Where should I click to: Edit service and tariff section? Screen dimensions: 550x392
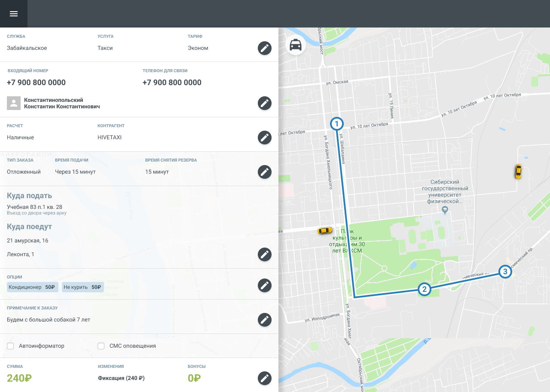pos(265,48)
